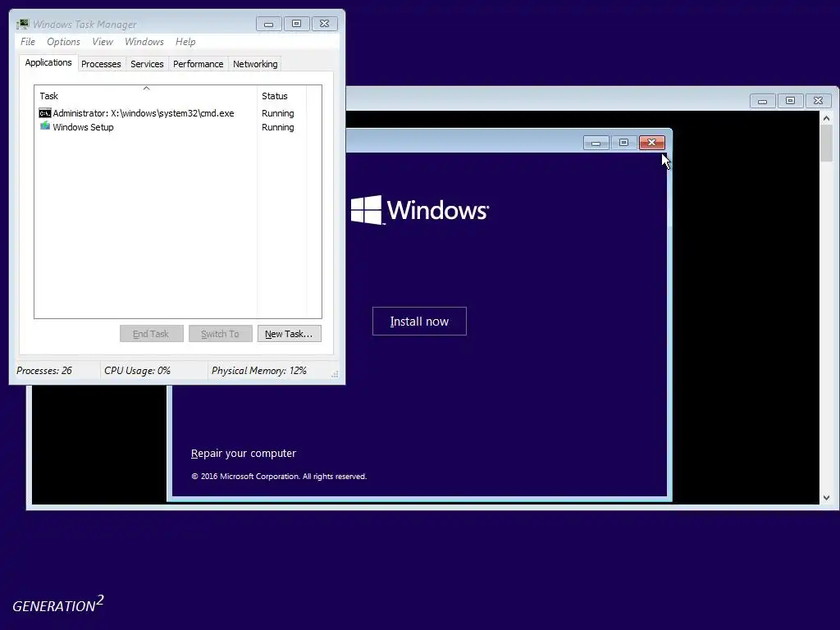Screen dimensions: 840x630
Task: Click the Switch To button
Action: pyautogui.click(x=220, y=334)
